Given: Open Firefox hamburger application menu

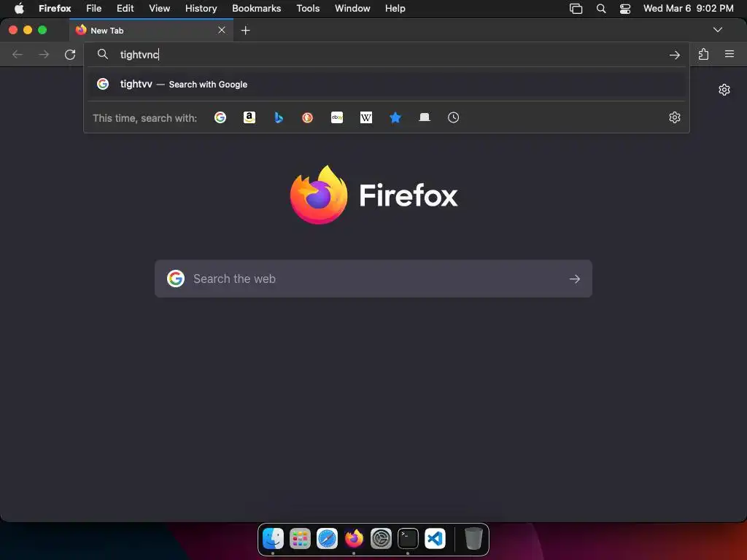Looking at the screenshot, I should [729, 54].
